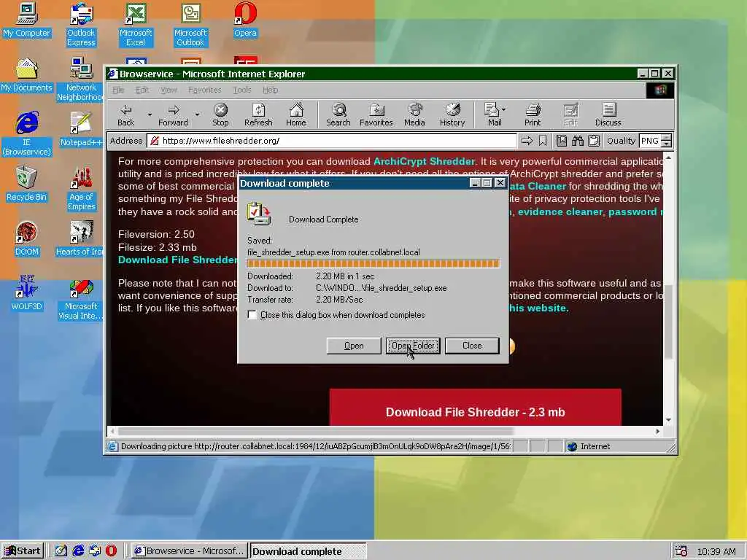Click the 'Download File Shredder' cyan link
Screen dimensions: 747x560
click(x=177, y=260)
